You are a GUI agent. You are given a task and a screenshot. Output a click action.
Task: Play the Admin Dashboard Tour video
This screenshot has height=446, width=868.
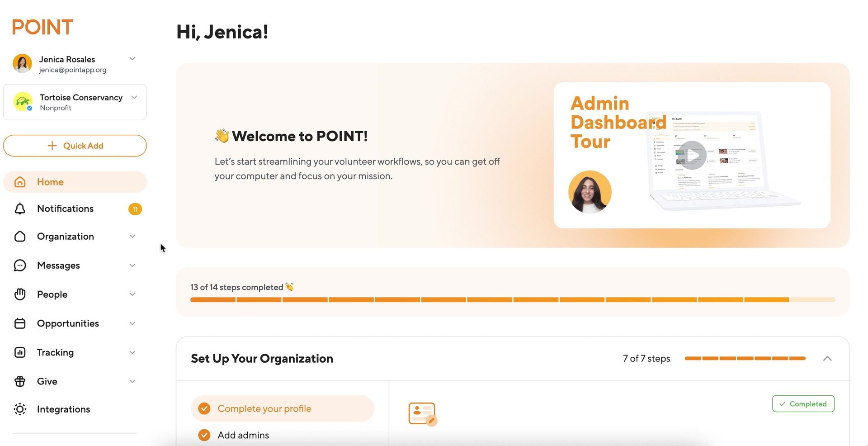[x=692, y=155]
